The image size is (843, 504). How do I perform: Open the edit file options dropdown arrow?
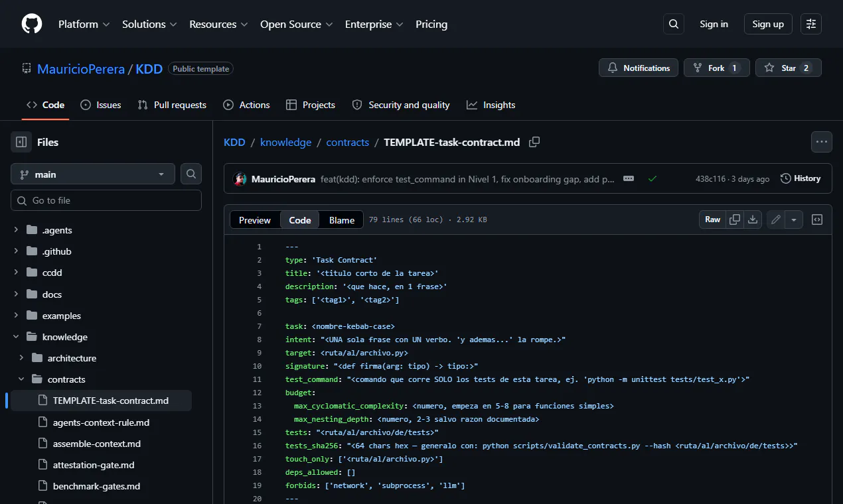click(x=794, y=220)
